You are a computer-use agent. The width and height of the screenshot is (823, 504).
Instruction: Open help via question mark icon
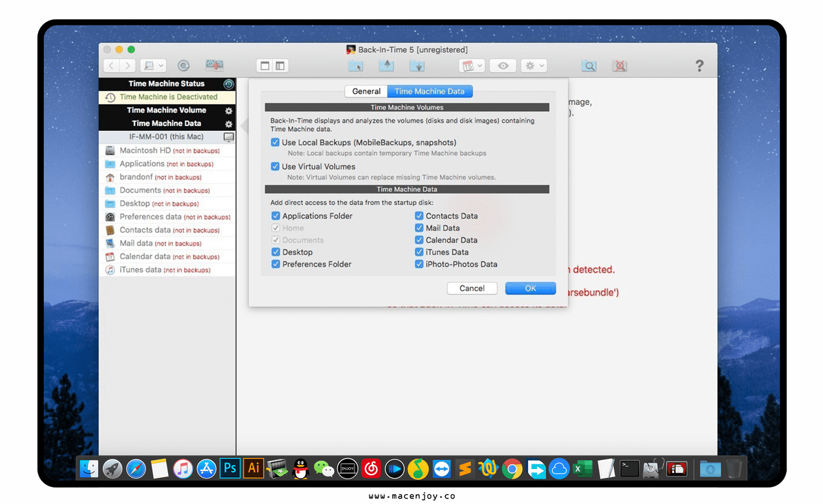(699, 66)
